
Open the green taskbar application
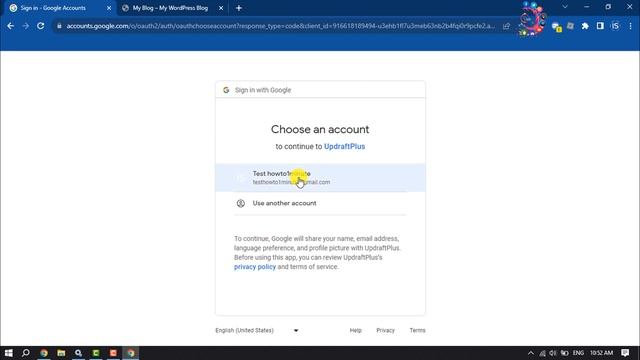[x=96, y=353]
